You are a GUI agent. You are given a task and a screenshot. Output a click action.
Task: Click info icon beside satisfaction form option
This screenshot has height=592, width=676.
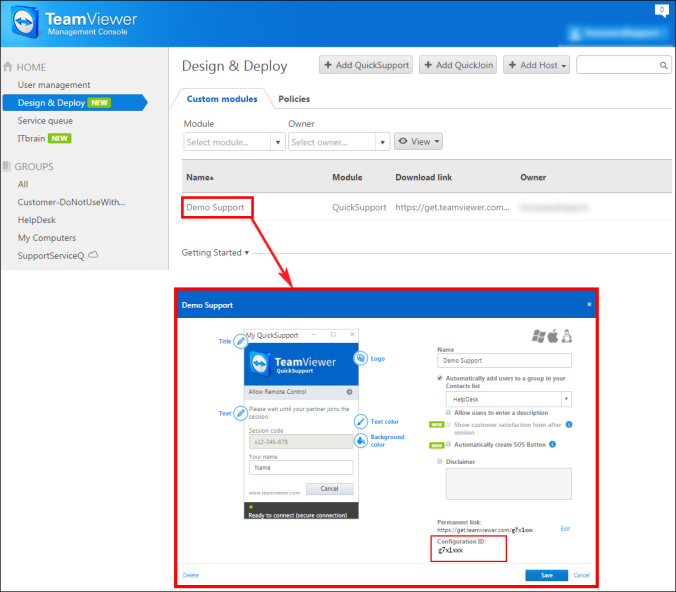pos(569,425)
